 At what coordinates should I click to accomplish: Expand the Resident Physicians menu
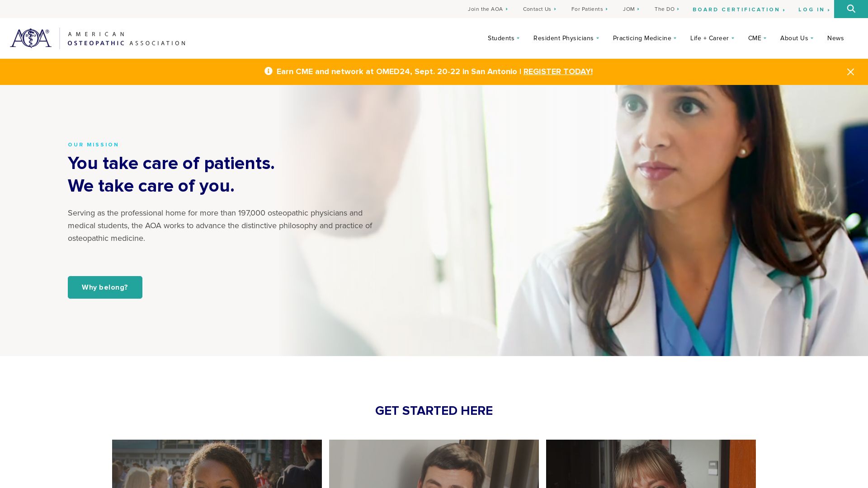point(566,38)
